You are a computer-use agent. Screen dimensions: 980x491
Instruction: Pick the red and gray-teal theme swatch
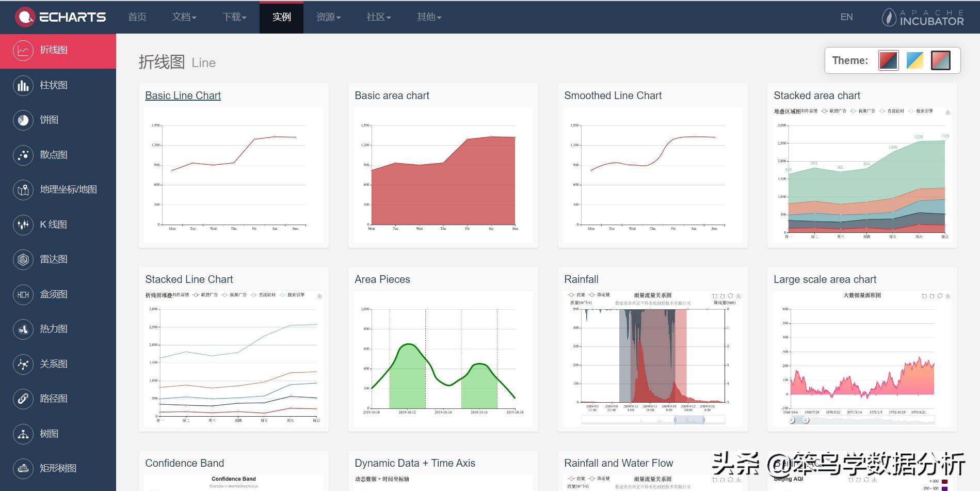(x=940, y=60)
